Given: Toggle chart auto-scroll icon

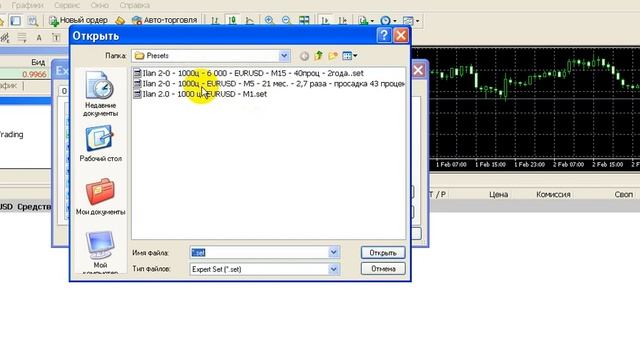Looking at the screenshot, I should [x=325, y=20].
